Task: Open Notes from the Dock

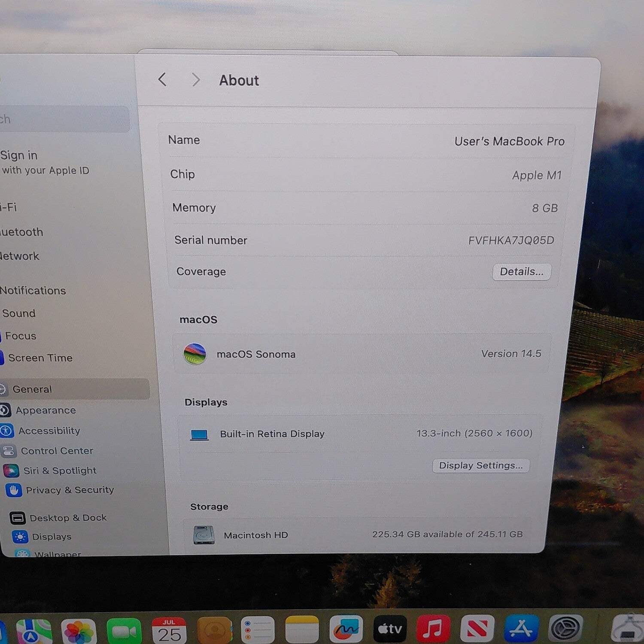Action: pyautogui.click(x=302, y=629)
